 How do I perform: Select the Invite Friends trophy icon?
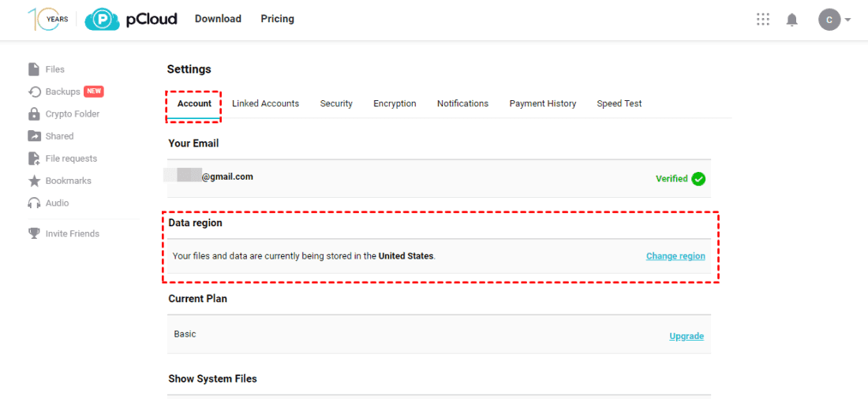(34, 233)
